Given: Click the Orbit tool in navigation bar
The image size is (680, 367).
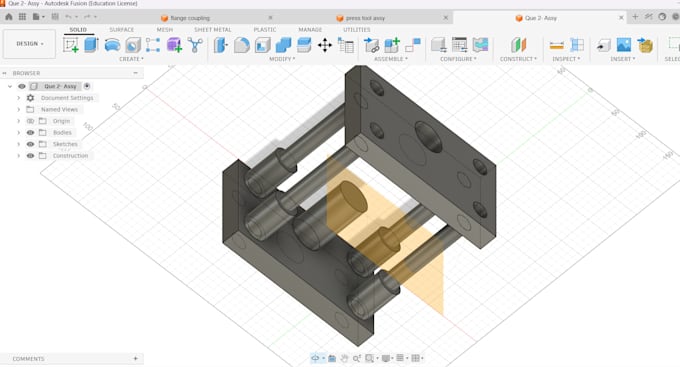Looking at the screenshot, I should 316,358.
